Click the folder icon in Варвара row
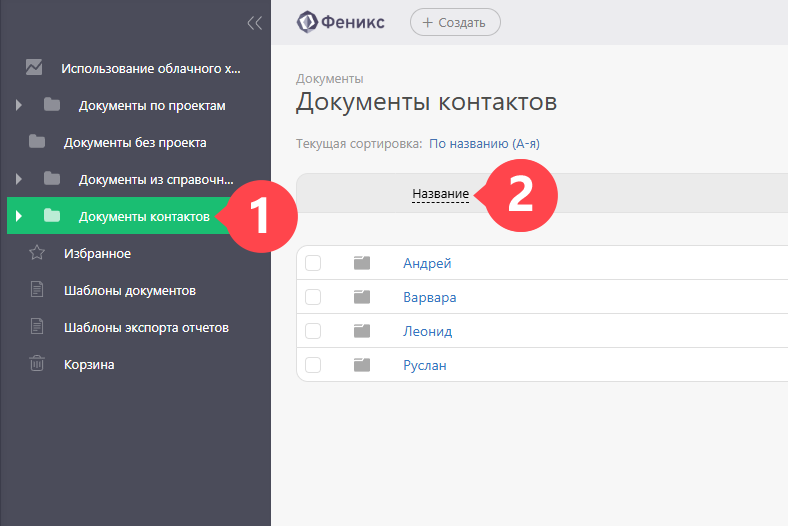The width and height of the screenshot is (788, 526). click(x=362, y=297)
